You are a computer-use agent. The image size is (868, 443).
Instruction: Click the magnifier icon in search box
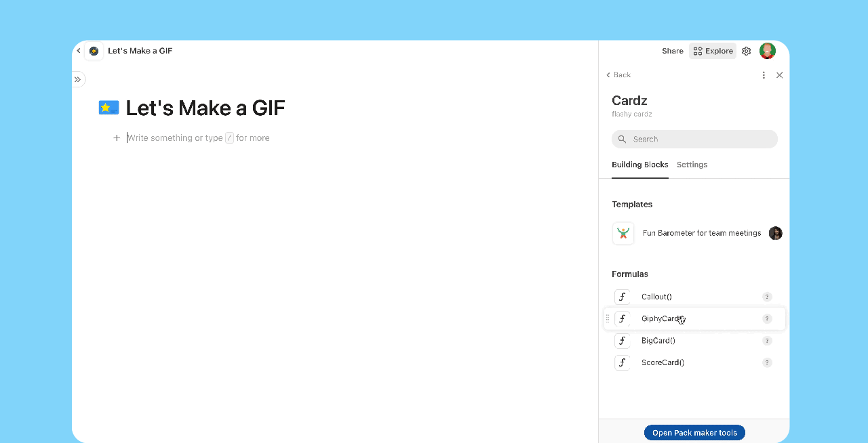coord(622,139)
